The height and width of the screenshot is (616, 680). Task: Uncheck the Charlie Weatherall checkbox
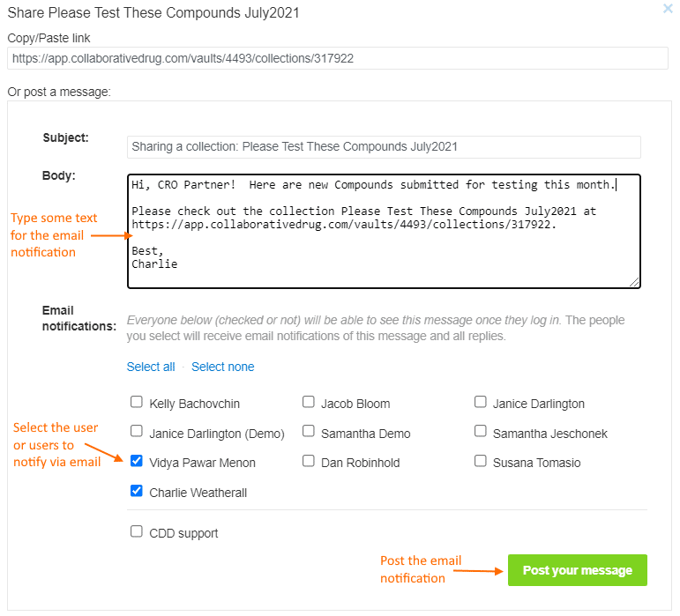(136, 490)
